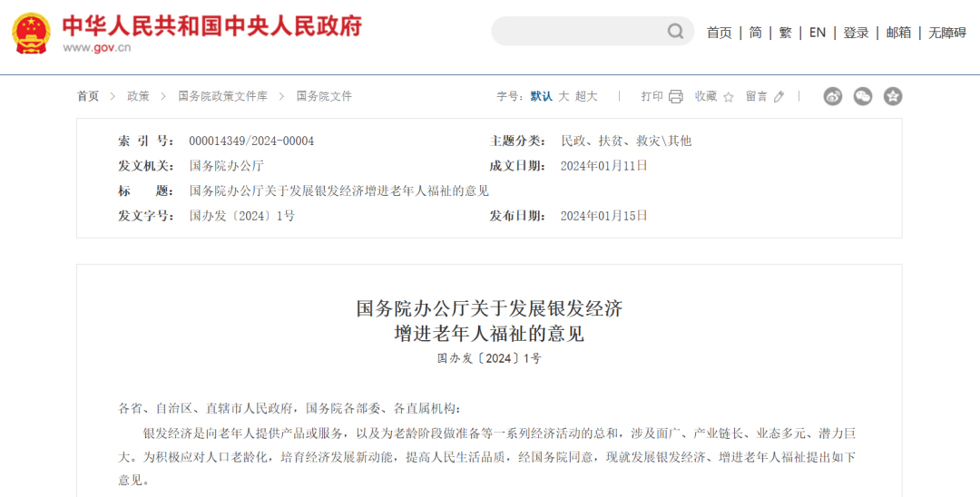Viewport: 980px width, 497px height.
Task: Share via the QQ Zone star icon
Action: tap(893, 96)
